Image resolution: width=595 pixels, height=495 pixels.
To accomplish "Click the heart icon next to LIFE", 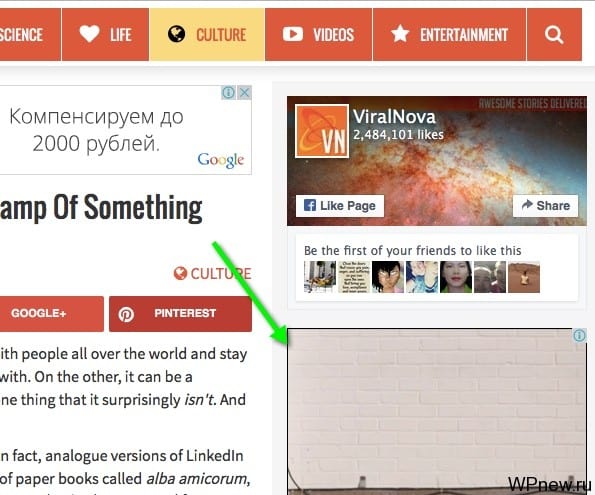I will 90,34.
